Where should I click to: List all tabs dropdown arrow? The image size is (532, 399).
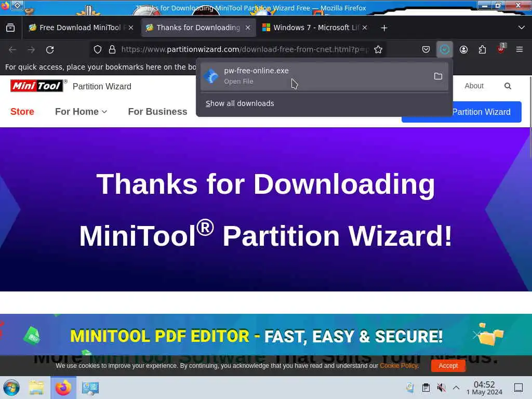point(522,28)
